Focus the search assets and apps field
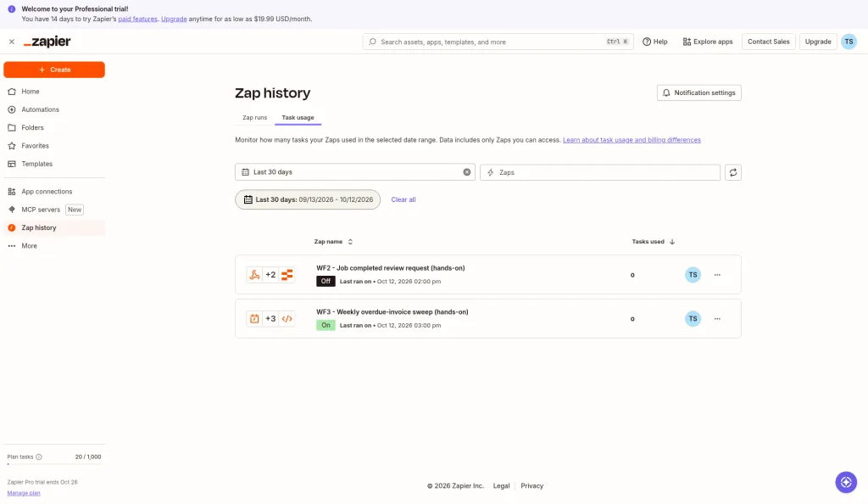Viewport: 868px width, 504px height. (x=498, y=42)
